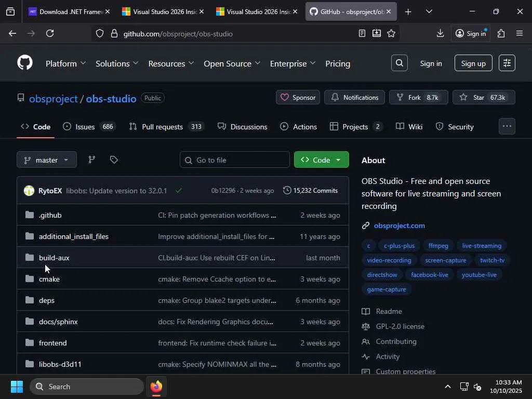
Task: Switch to the Pull requests tab
Action: [x=167, y=127]
